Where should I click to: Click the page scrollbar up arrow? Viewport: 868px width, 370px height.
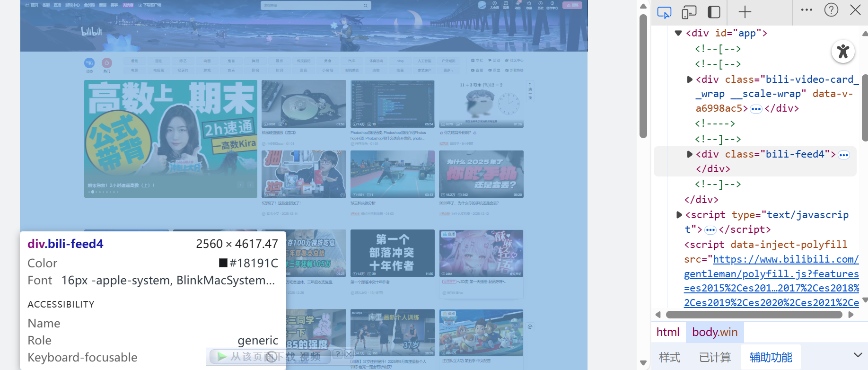643,6
